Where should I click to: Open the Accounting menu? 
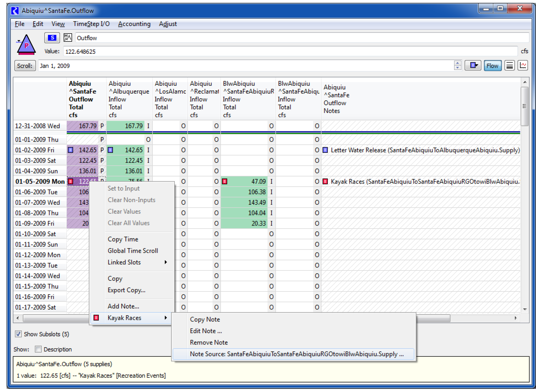pyautogui.click(x=134, y=24)
